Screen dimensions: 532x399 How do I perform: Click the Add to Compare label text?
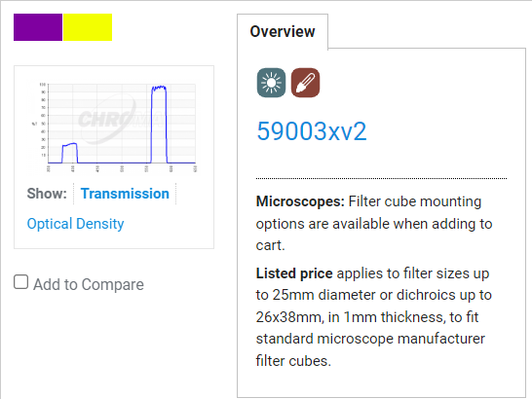[89, 284]
